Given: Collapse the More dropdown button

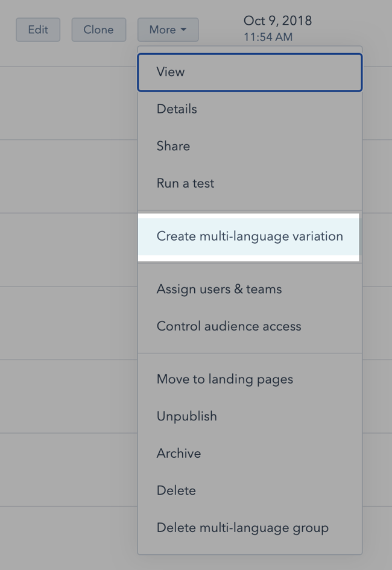Looking at the screenshot, I should (x=168, y=30).
